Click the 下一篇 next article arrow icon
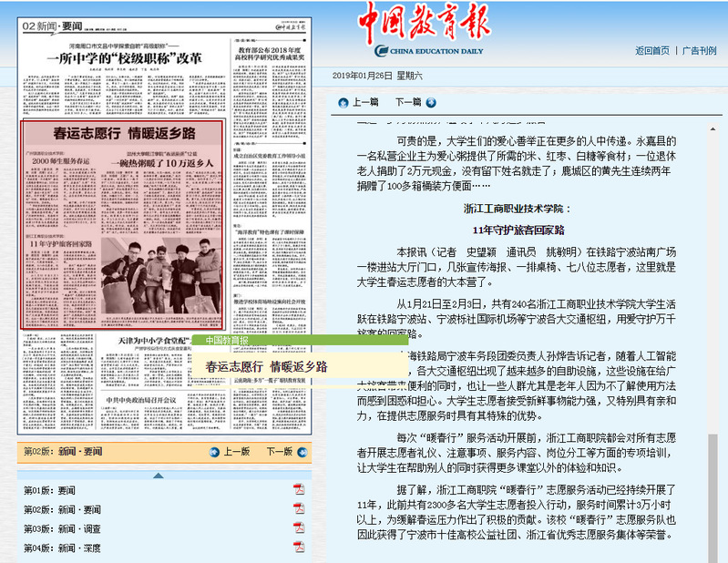The image size is (728, 563). coord(431,102)
